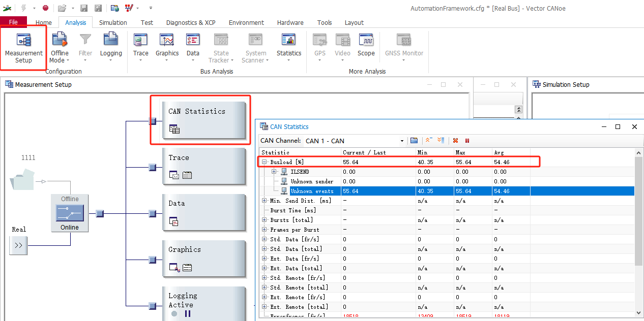Click the save-as disk icon in quick access bar

click(98, 8)
